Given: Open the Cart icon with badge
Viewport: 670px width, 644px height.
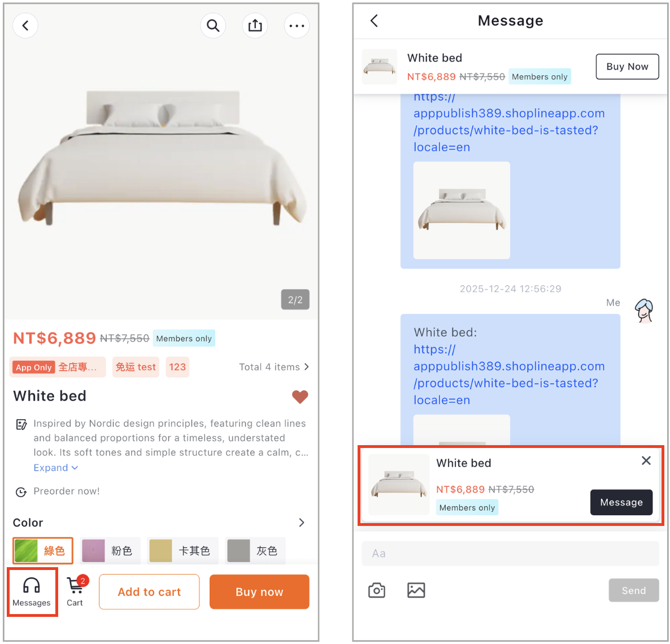Looking at the screenshot, I should (75, 591).
